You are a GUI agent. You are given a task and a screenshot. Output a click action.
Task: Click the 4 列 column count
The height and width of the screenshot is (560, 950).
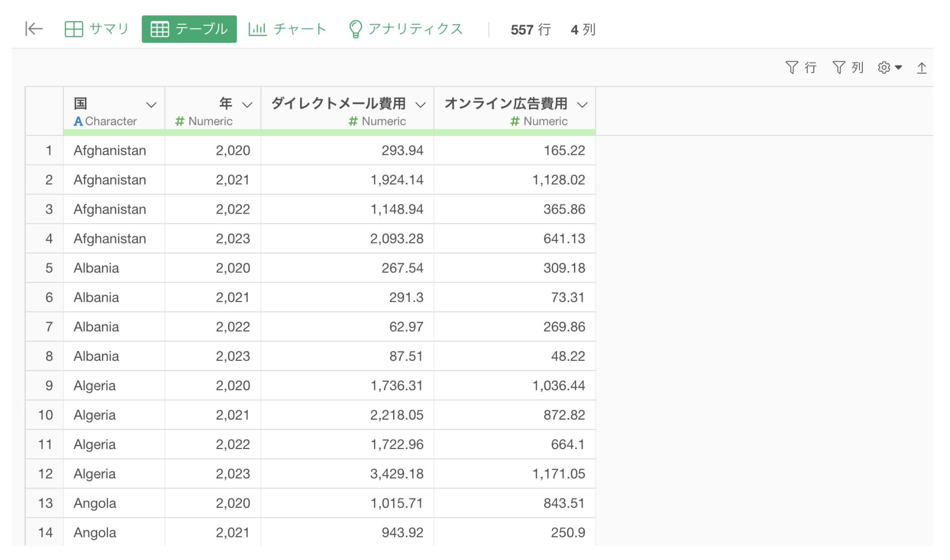(583, 29)
